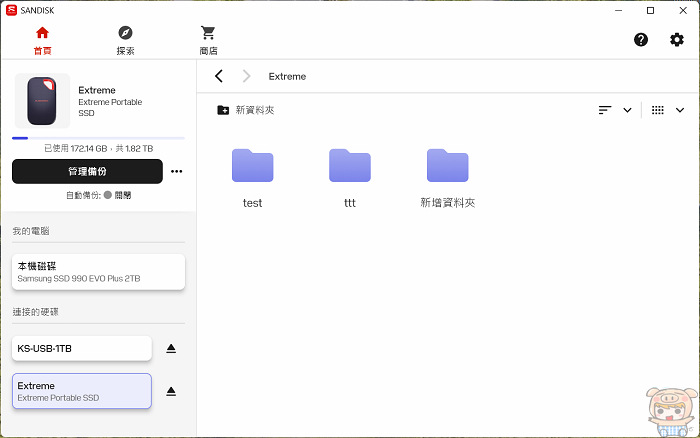
Task: Open the Home tab
Action: coord(42,41)
